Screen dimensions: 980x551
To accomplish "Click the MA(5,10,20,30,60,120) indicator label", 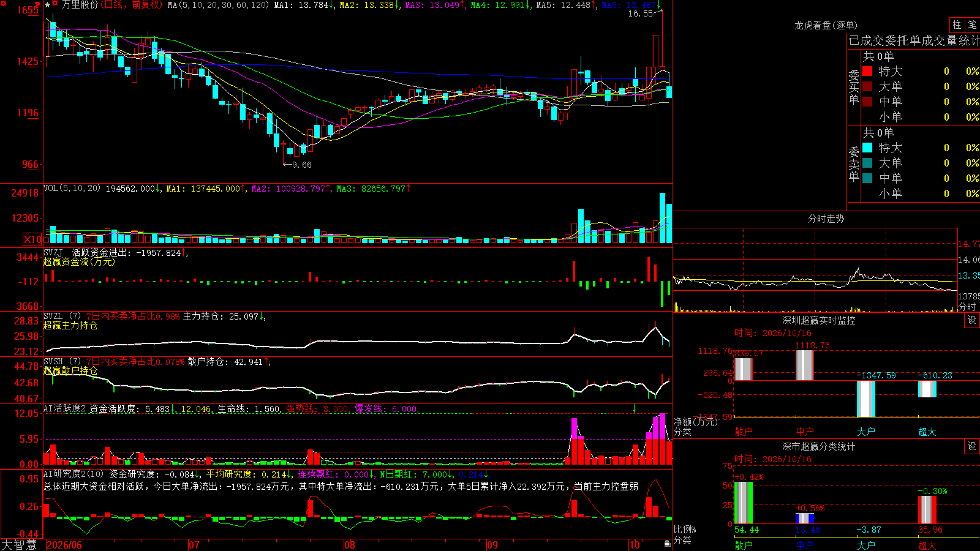I will (218, 5).
